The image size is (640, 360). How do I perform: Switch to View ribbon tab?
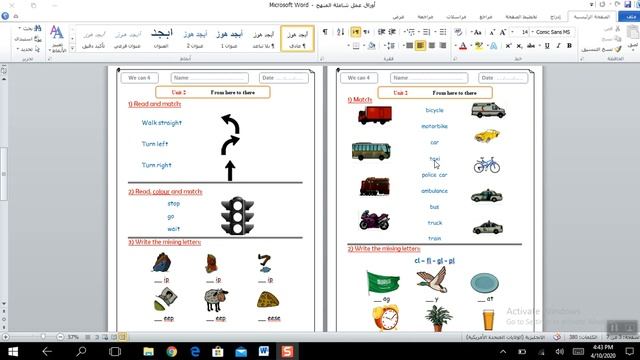tap(398, 17)
